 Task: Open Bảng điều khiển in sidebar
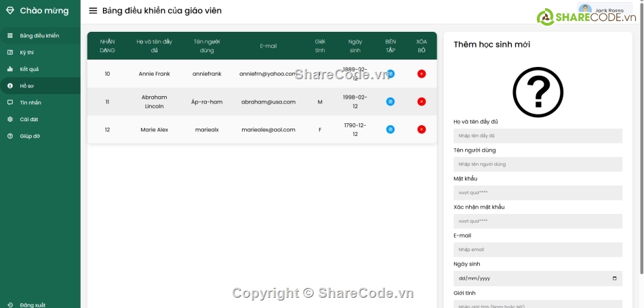[39, 35]
